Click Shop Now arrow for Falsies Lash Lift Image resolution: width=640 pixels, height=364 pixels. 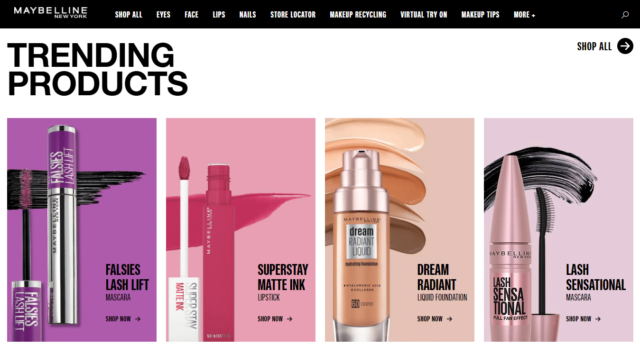pyautogui.click(x=138, y=319)
